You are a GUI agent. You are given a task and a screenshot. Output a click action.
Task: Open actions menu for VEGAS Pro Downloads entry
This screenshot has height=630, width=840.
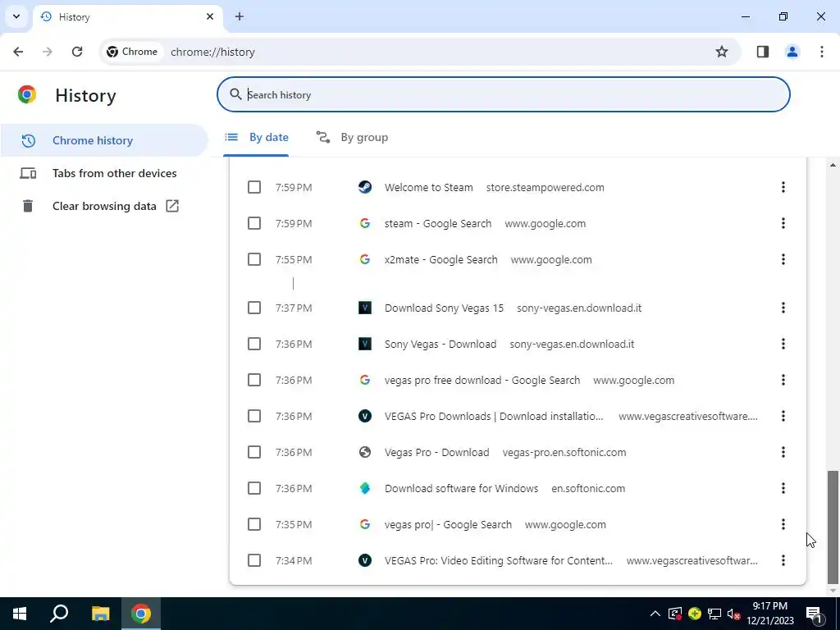click(x=783, y=416)
